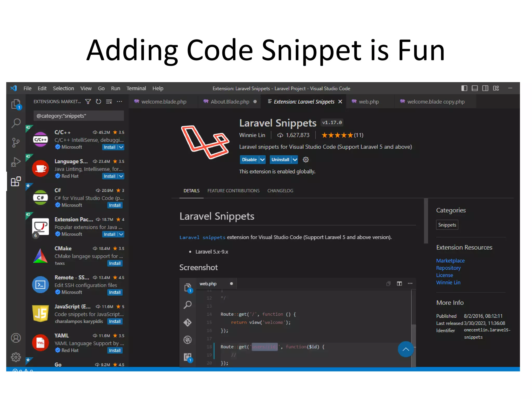Open the Repository link under Extension Resources

coord(448,268)
